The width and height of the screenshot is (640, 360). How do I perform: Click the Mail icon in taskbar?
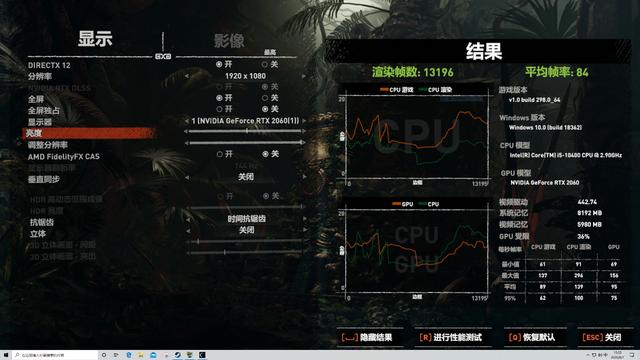click(153, 355)
